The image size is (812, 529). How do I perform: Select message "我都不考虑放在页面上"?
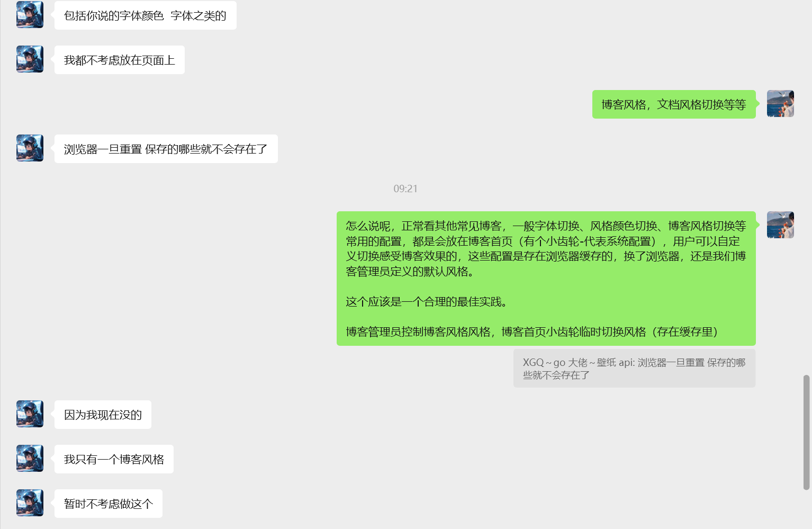point(120,60)
